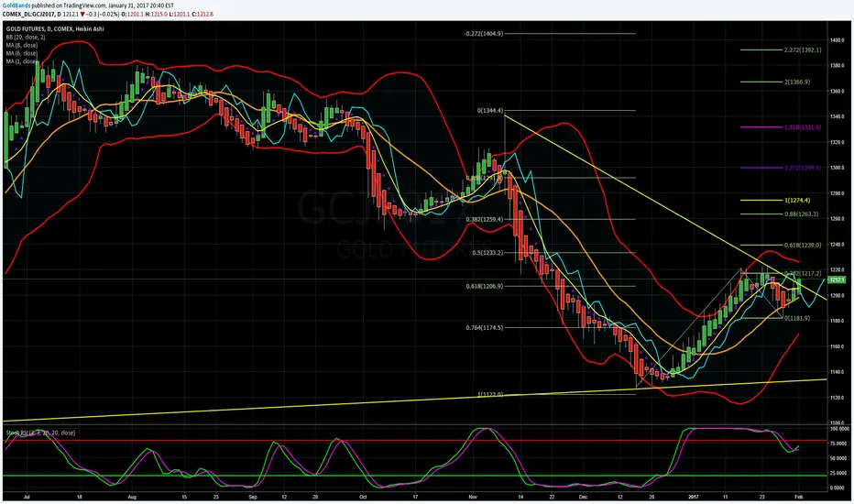Click the 0.382(1259.4) Fibonacci label
This screenshot has width=854, height=504.
[486, 219]
